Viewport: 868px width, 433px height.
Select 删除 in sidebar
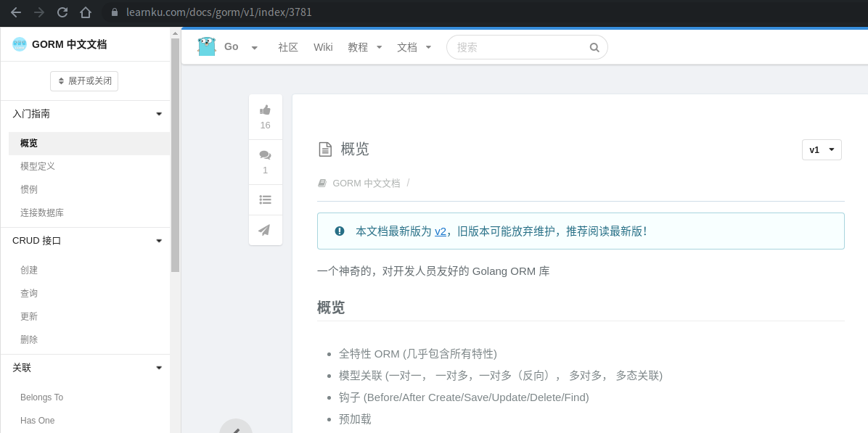point(29,339)
